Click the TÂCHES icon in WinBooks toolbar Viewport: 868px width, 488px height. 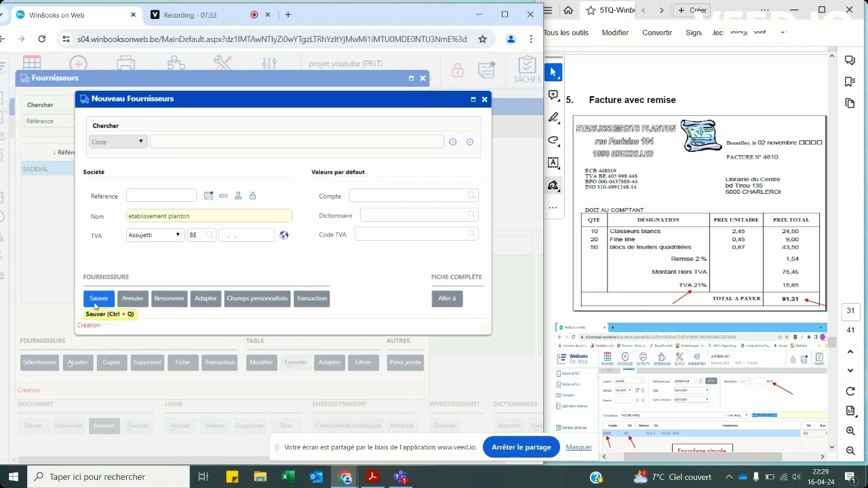coord(527,70)
